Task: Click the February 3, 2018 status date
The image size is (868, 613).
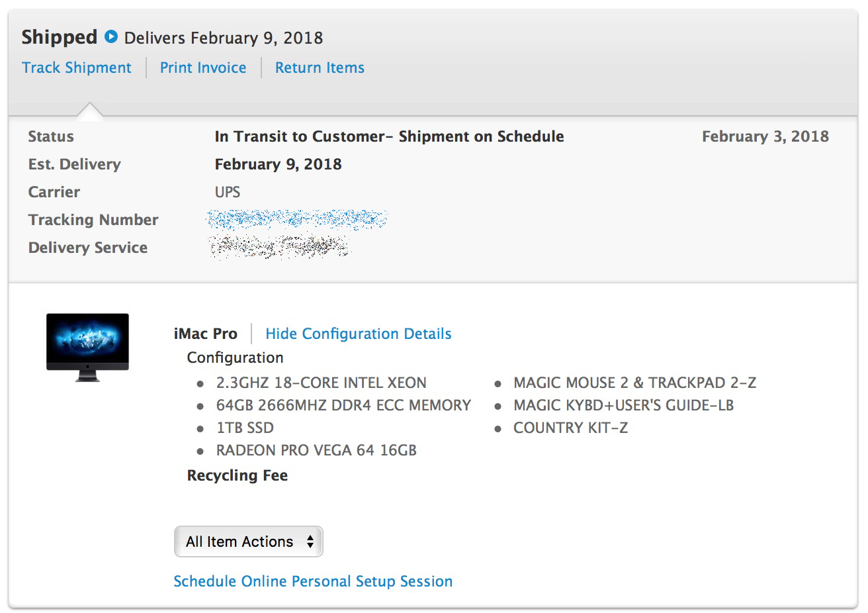Action: (x=765, y=136)
